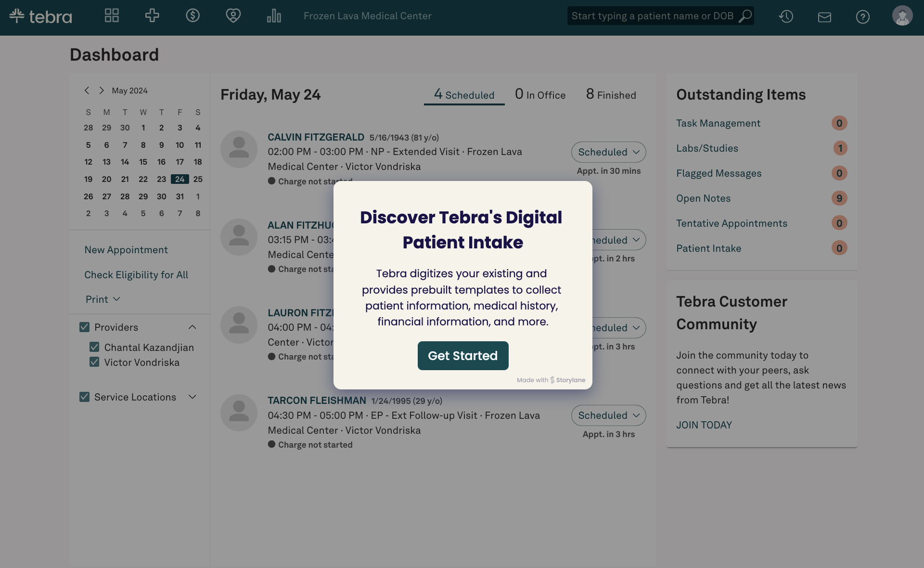This screenshot has height=568, width=924.
Task: Select May 15 in the calendar
Action: (143, 162)
